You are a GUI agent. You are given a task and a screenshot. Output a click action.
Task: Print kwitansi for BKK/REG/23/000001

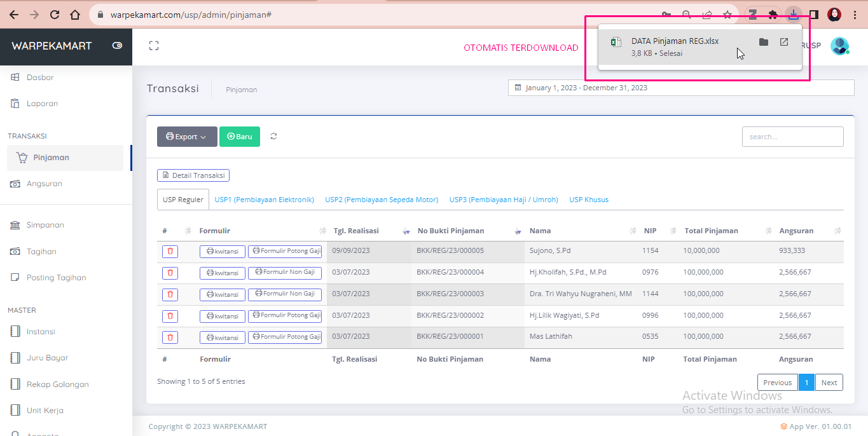[223, 337]
